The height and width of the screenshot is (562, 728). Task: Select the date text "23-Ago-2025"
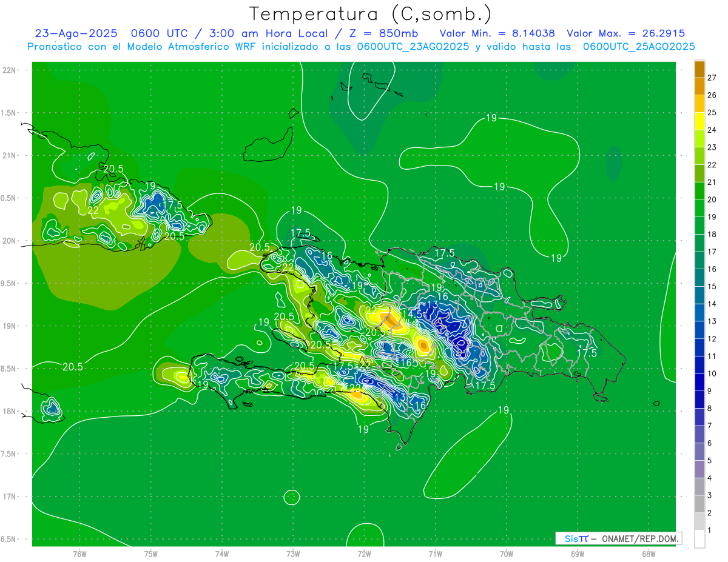pyautogui.click(x=76, y=33)
